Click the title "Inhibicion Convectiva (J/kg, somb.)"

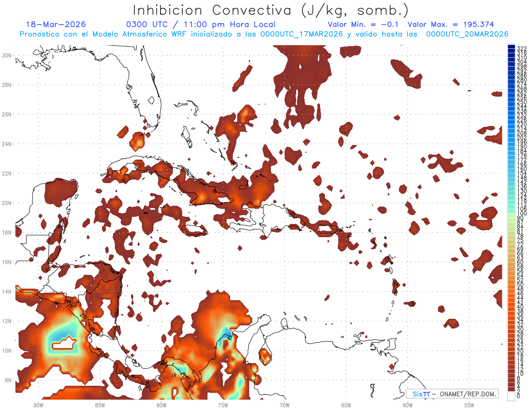[271, 10]
